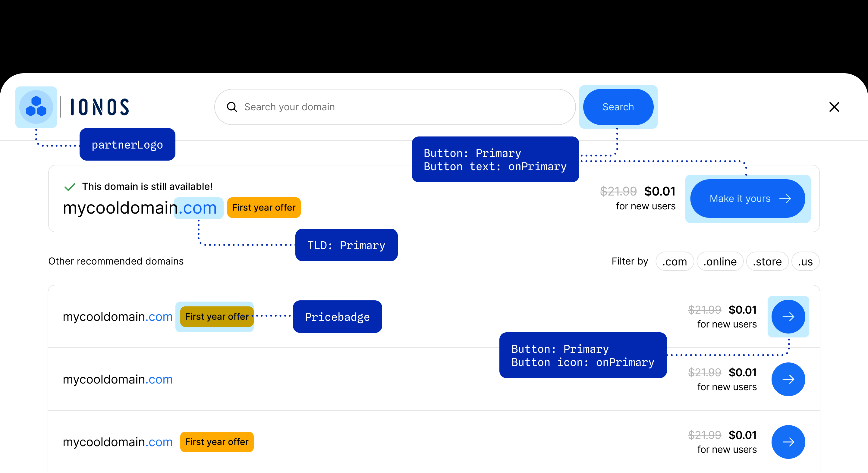Toggle the .online filter chip
This screenshot has height=473, width=868.
click(720, 262)
